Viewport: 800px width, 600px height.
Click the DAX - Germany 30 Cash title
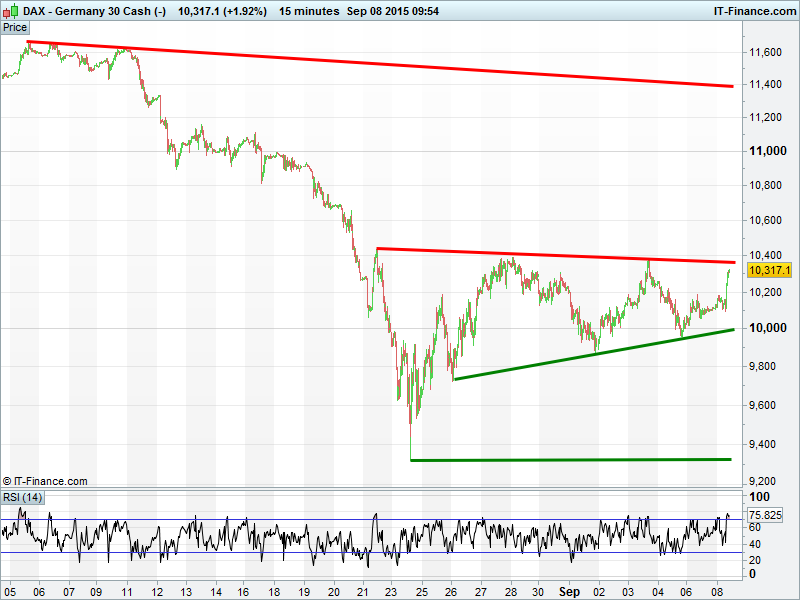(94, 11)
